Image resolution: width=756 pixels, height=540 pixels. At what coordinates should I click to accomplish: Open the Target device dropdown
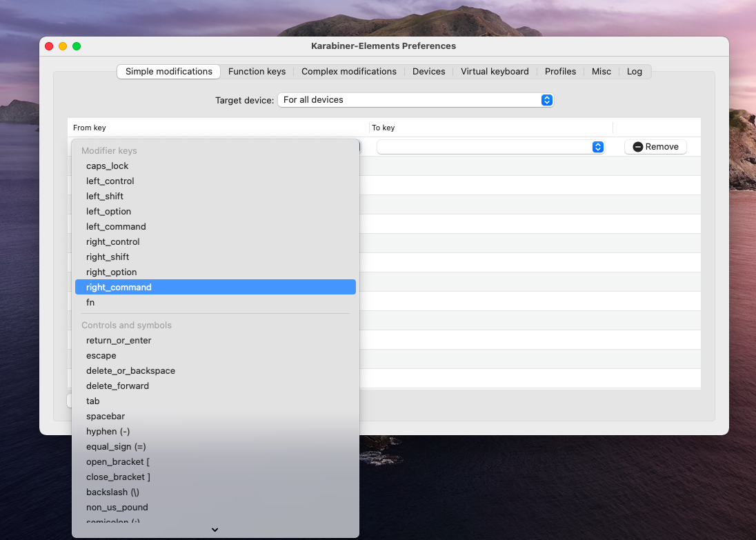click(416, 100)
